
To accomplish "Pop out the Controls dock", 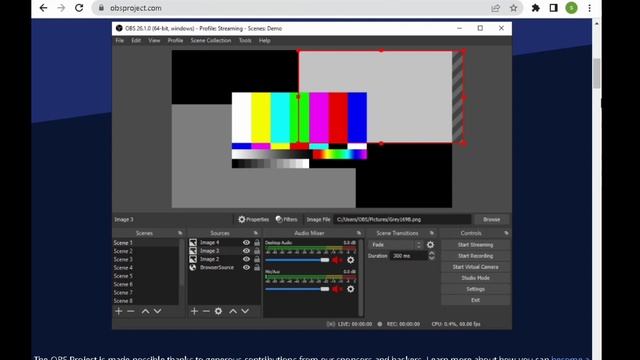I will click(x=506, y=233).
